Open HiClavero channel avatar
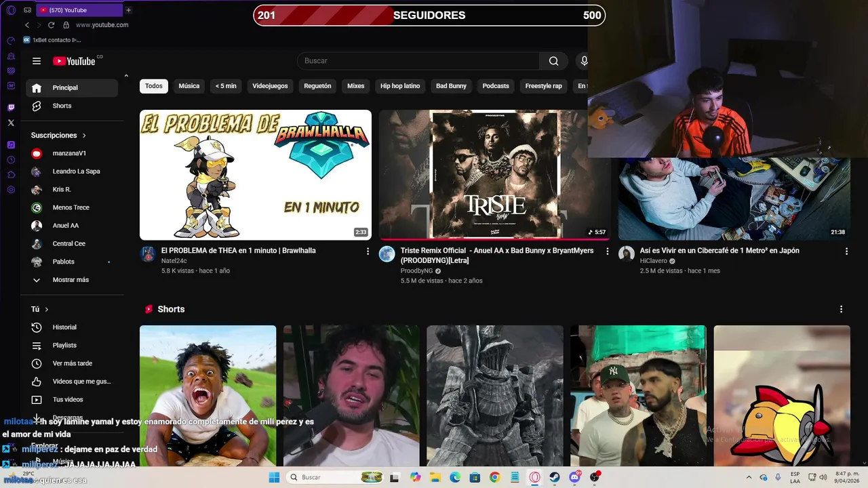 click(x=627, y=254)
